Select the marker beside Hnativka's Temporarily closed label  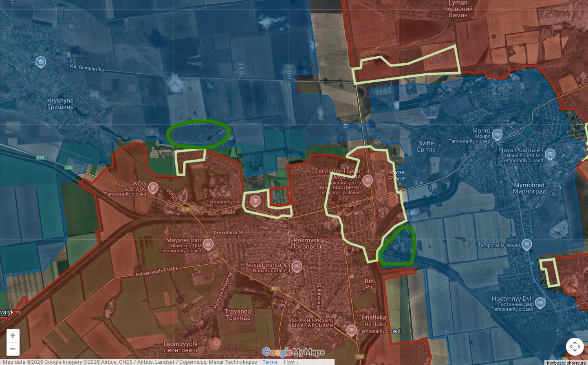352,330
